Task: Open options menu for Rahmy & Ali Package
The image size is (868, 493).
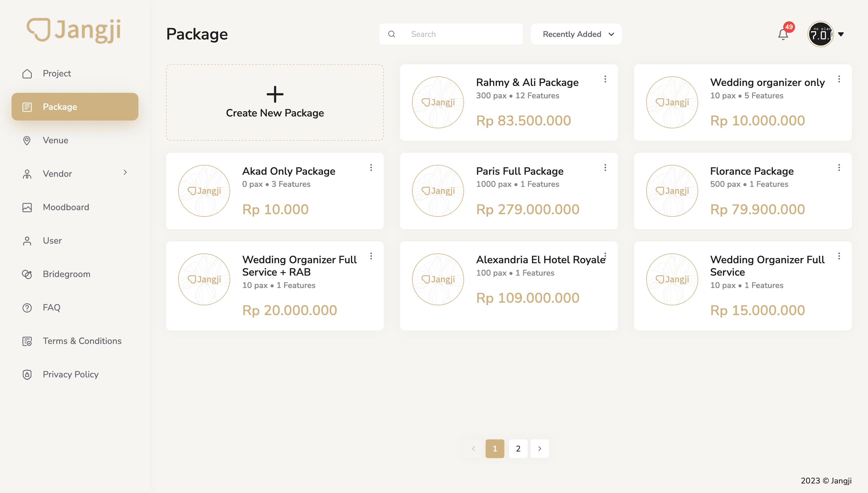Action: coord(605,79)
